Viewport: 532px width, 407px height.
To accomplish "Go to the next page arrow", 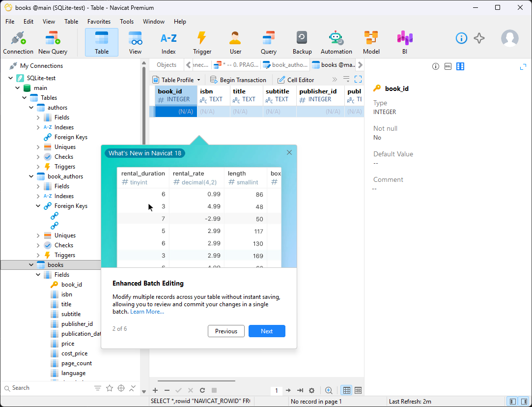I will 288,390.
